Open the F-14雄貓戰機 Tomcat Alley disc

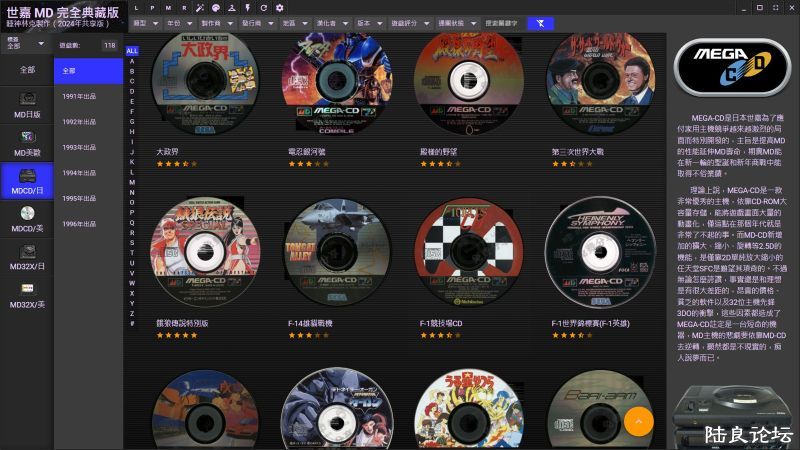pyautogui.click(x=337, y=253)
